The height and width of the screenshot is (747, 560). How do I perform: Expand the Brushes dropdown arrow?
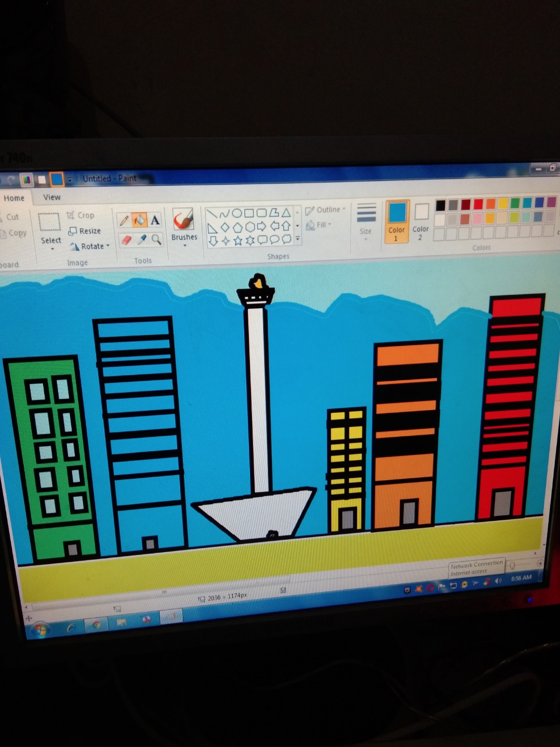click(x=185, y=245)
